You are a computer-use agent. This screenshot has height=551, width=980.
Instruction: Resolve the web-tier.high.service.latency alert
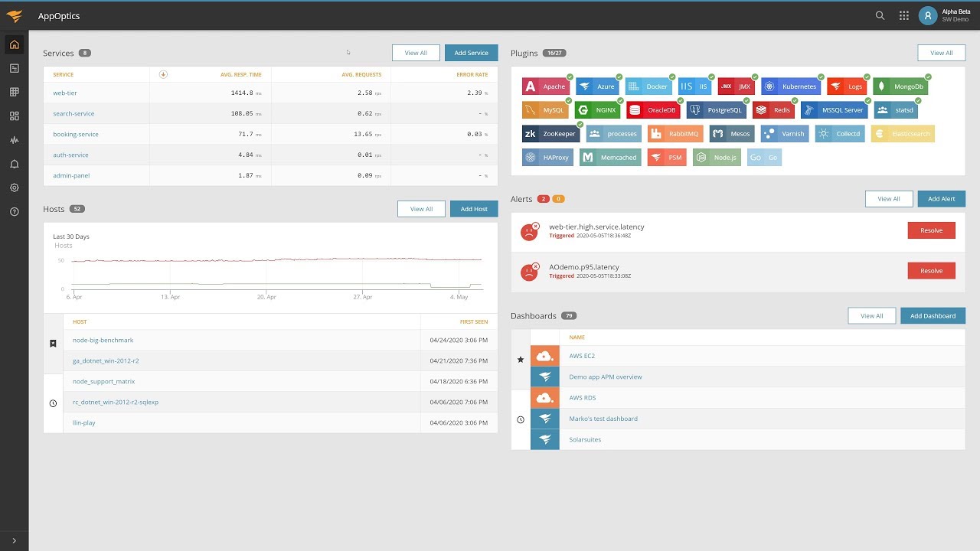pos(931,230)
